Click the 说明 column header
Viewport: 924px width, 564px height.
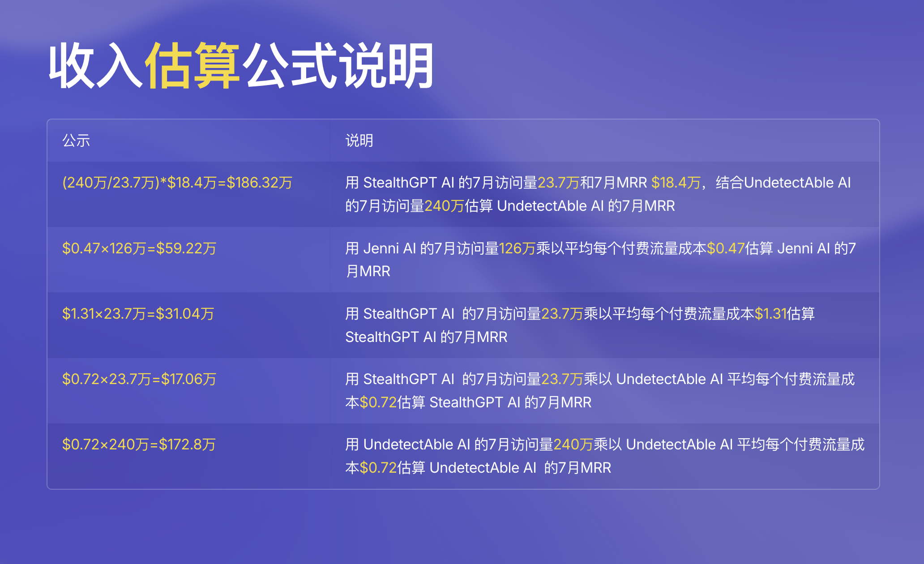(x=359, y=141)
